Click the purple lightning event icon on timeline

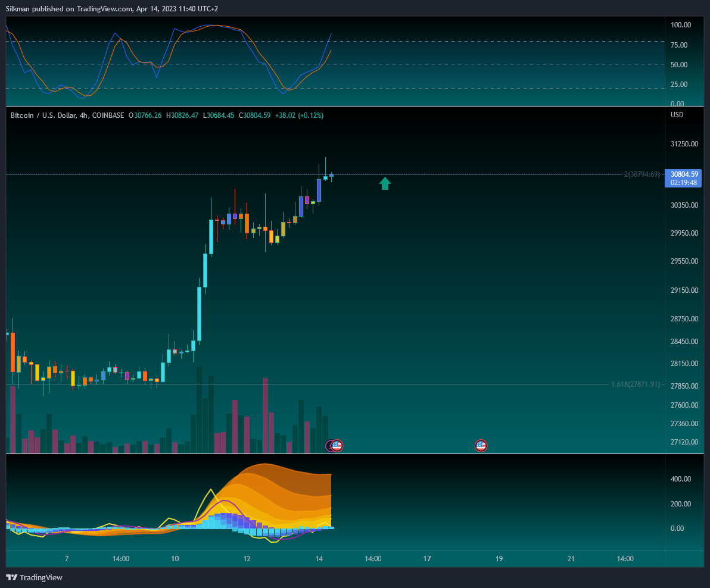click(x=329, y=446)
